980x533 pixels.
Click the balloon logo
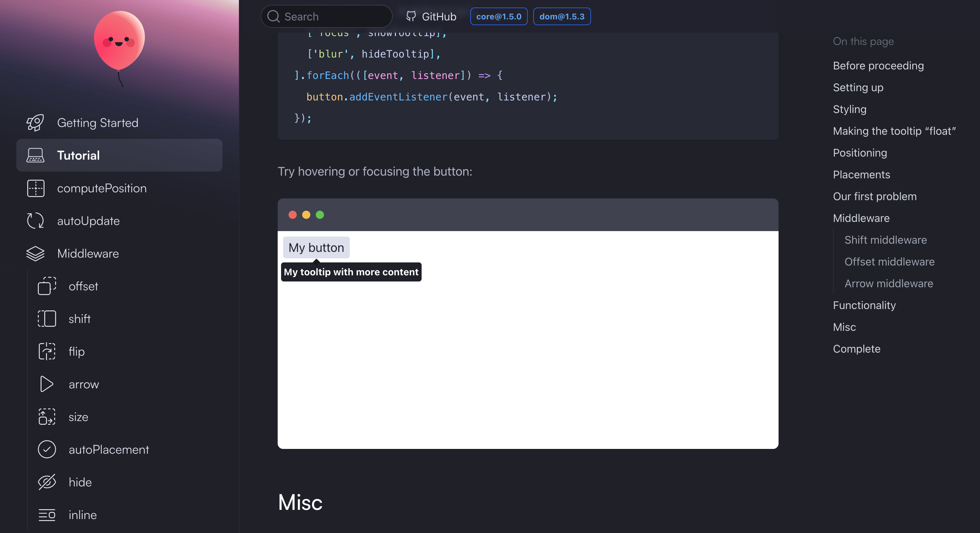tap(119, 49)
